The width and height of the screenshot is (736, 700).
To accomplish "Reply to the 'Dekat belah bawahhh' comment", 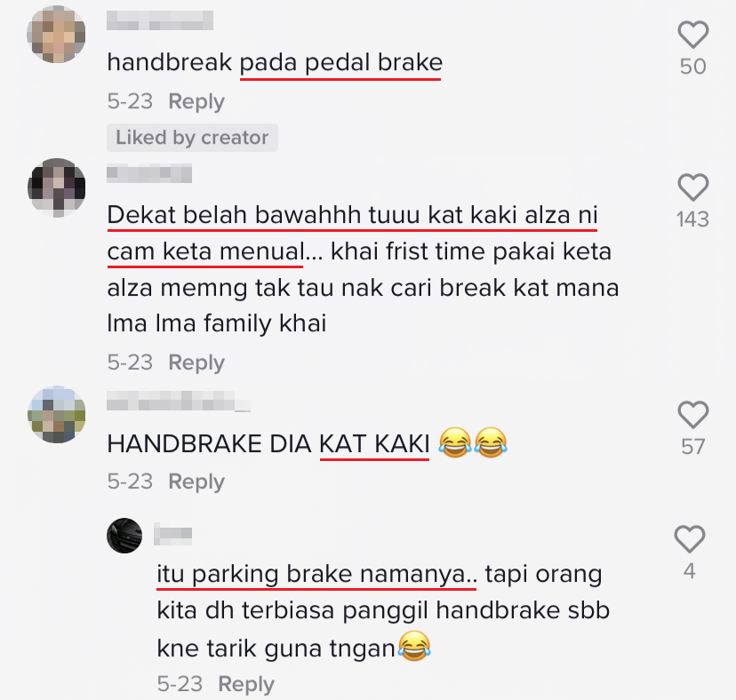I will [x=196, y=362].
